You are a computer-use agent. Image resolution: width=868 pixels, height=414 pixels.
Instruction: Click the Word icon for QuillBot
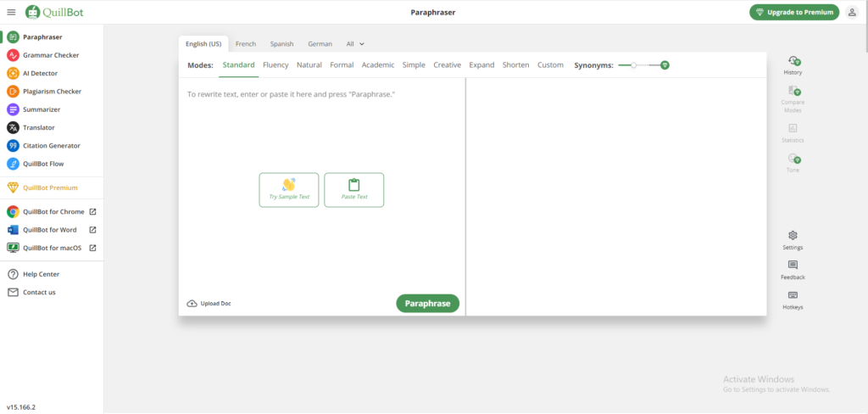click(13, 230)
